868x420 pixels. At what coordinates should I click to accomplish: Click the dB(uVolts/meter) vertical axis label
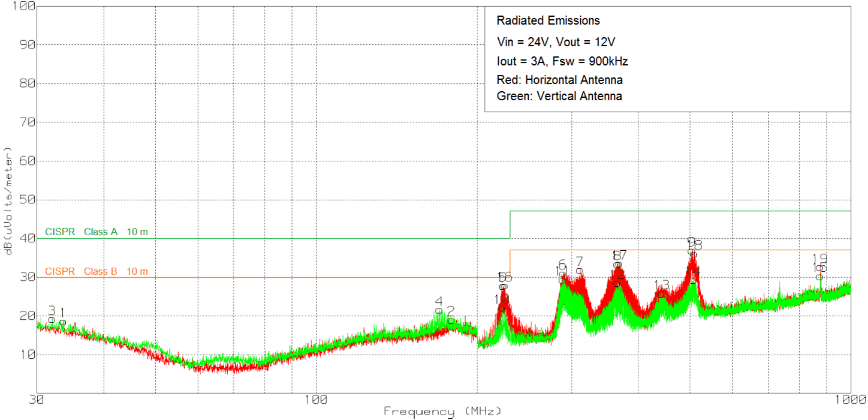(9, 200)
